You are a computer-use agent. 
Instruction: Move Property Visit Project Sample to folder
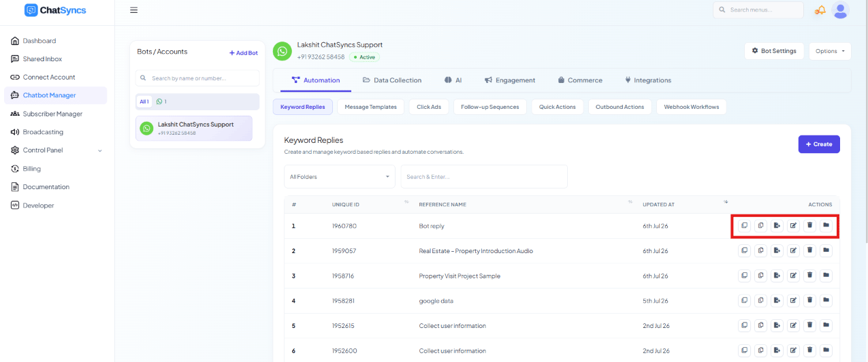coord(826,276)
